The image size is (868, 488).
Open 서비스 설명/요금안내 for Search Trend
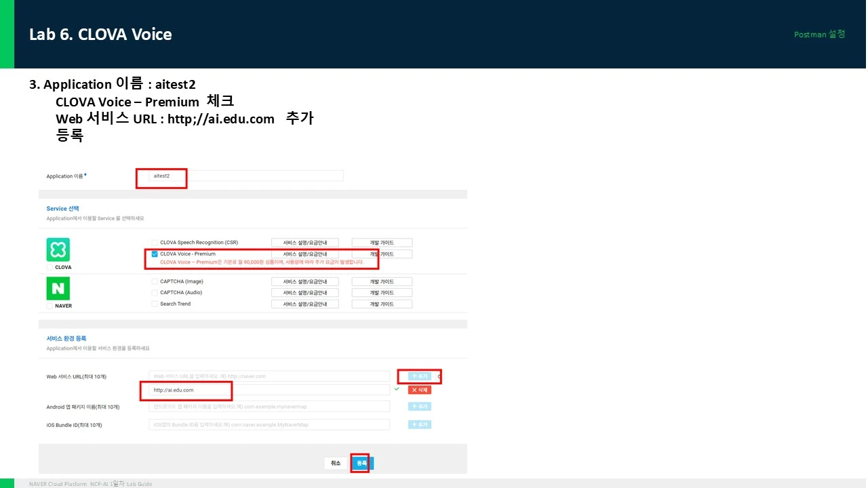point(305,304)
